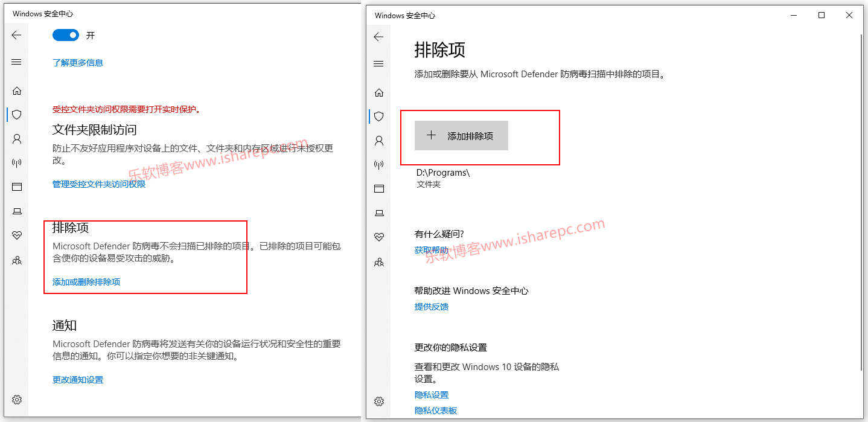Turn off the 开 toggle switch
The image size is (868, 422).
[x=66, y=35]
